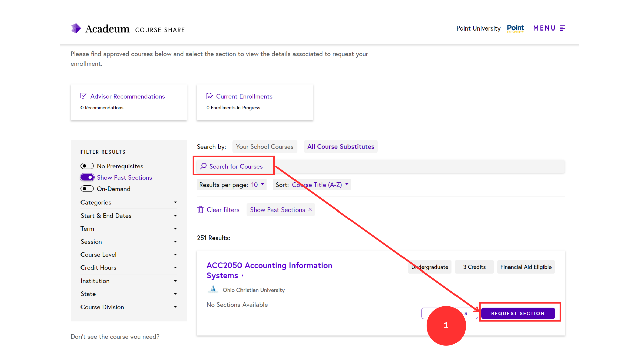This screenshot has width=644, height=362.
Task: Click the 0 Recommendations text
Action: (x=102, y=108)
